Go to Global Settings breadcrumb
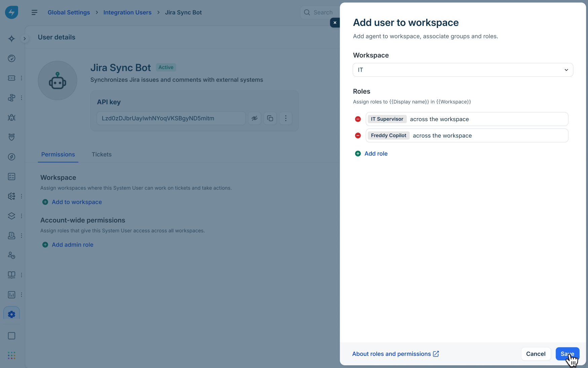The height and width of the screenshot is (368, 588). coord(69,12)
